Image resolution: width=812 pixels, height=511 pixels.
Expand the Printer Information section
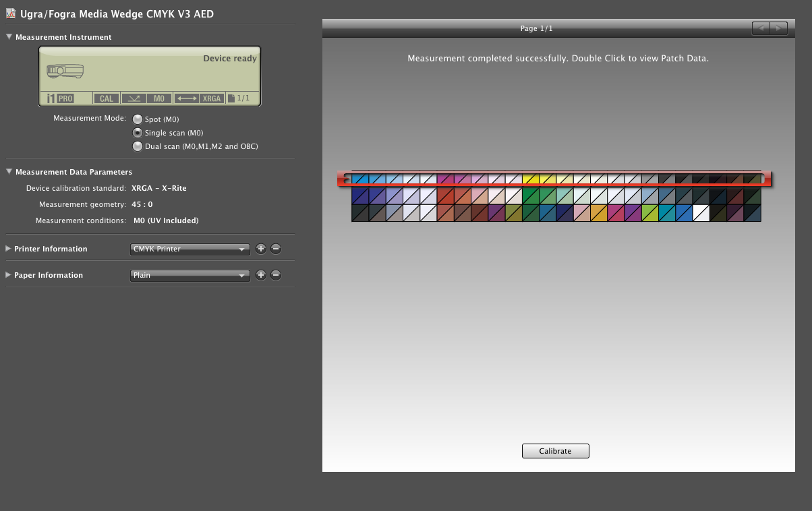[x=9, y=249]
